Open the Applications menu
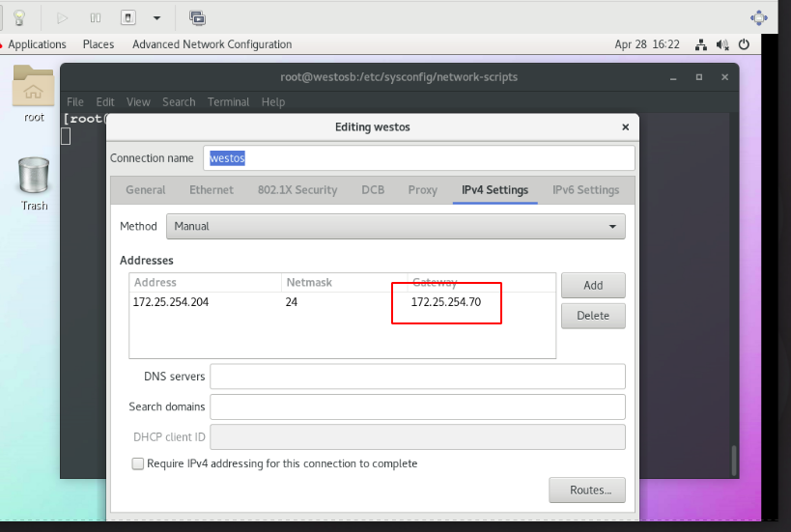Screen dimensions: 791x532 37,44
